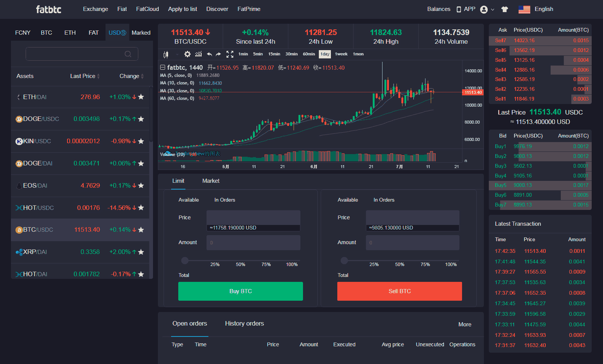Viewport: 603px width, 364px height.
Task: Select the 1week chart interval
Action: point(341,54)
